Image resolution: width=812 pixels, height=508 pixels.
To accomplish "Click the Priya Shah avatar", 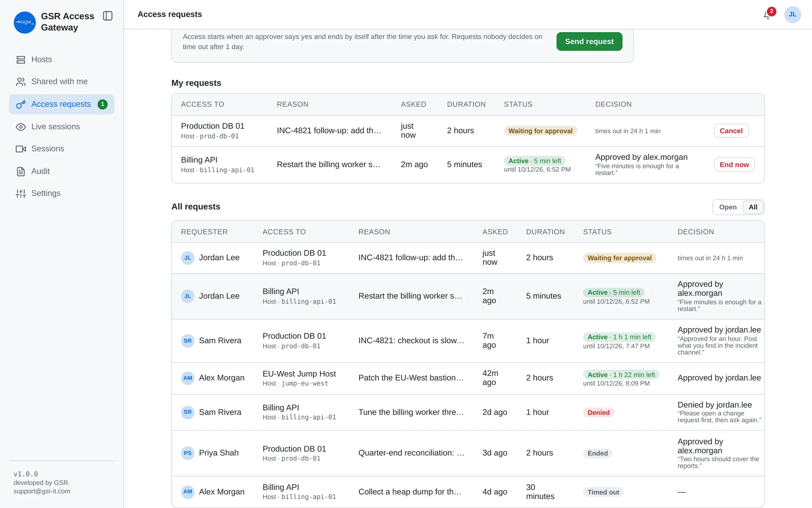I will pyautogui.click(x=187, y=453).
